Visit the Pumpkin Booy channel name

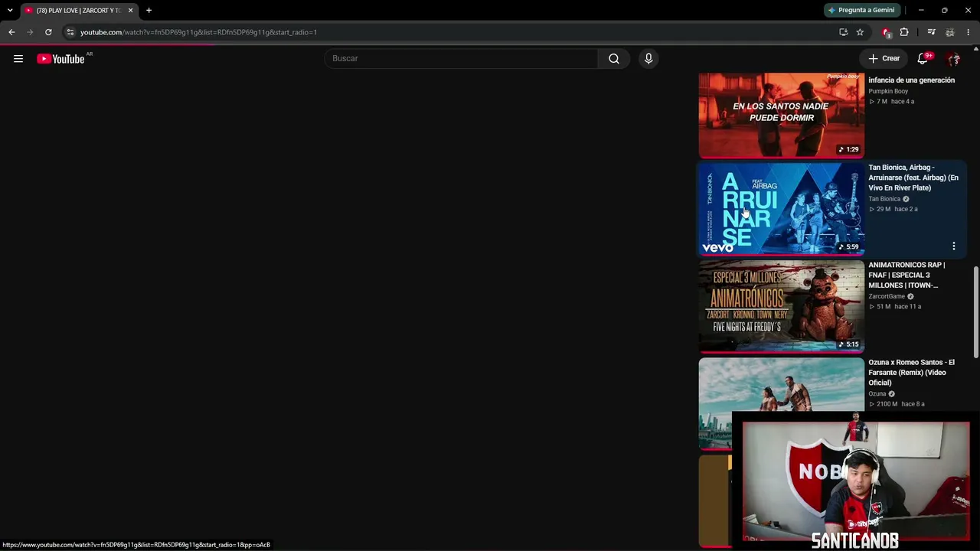point(888,92)
